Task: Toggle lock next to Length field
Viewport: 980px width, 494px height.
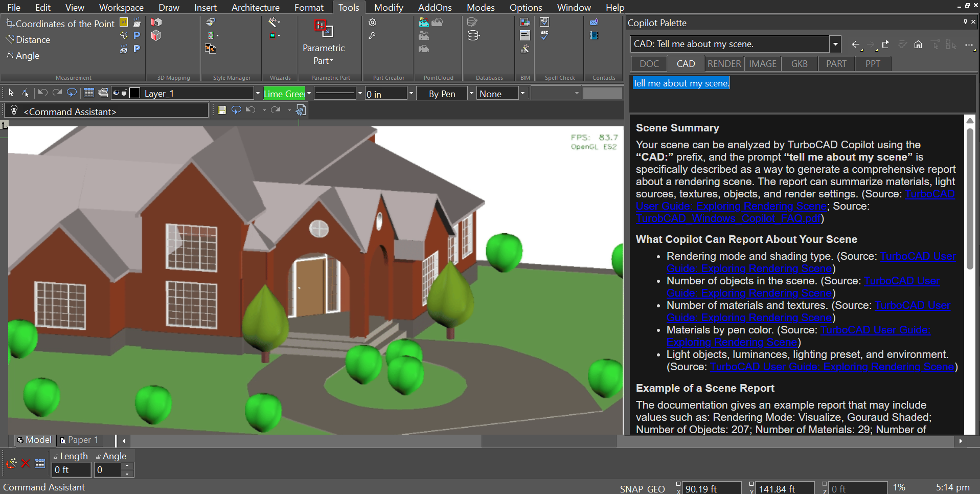Action: [x=56, y=457]
